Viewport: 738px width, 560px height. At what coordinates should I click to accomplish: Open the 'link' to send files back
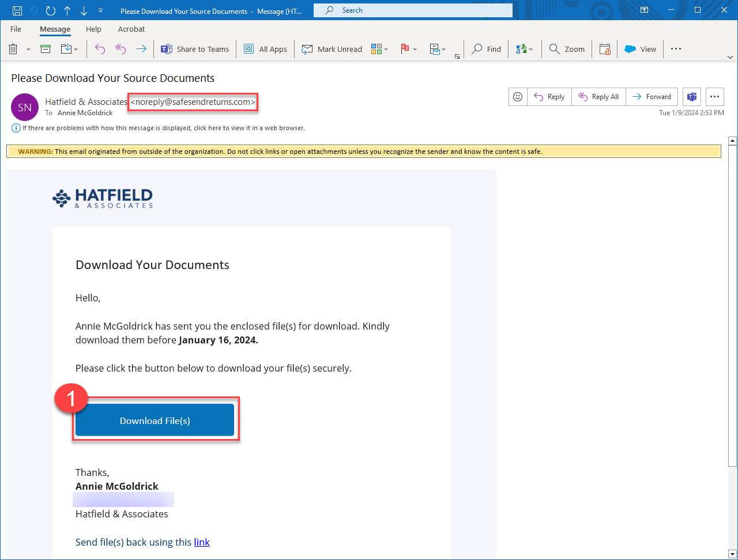pyautogui.click(x=202, y=542)
